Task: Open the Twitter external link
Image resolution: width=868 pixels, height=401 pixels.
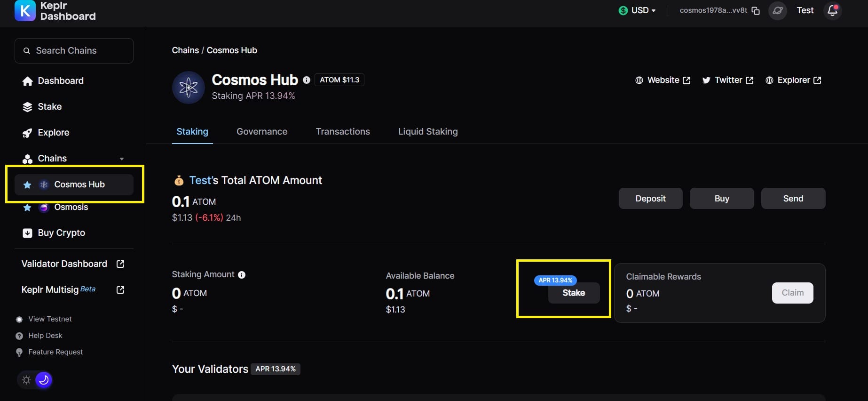Action: click(x=728, y=80)
